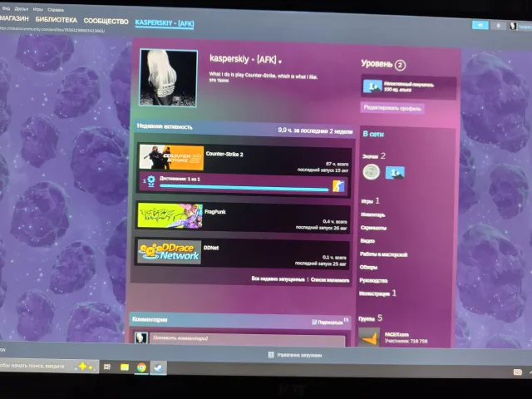This screenshot has height=399, width=532.
Task: Click the FragPunk title text
Action: pos(215,212)
